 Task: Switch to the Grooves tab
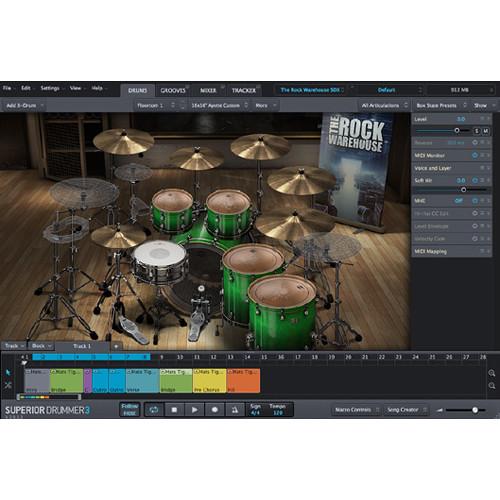coord(173,90)
